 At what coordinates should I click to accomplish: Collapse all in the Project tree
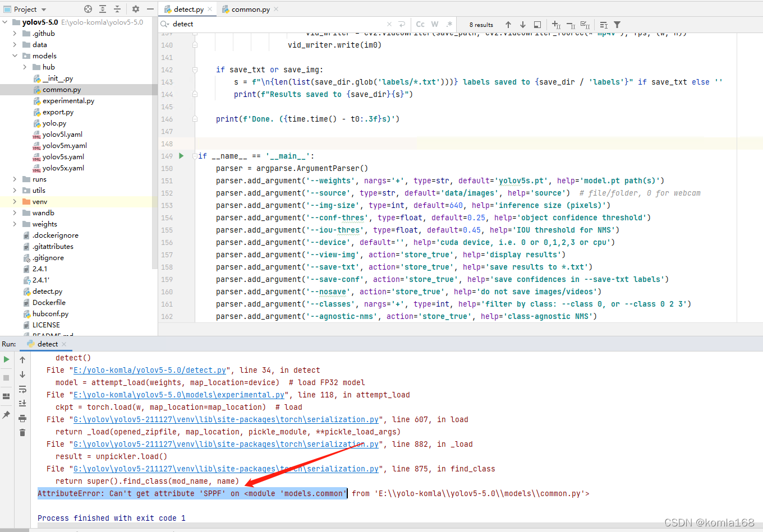click(x=116, y=9)
